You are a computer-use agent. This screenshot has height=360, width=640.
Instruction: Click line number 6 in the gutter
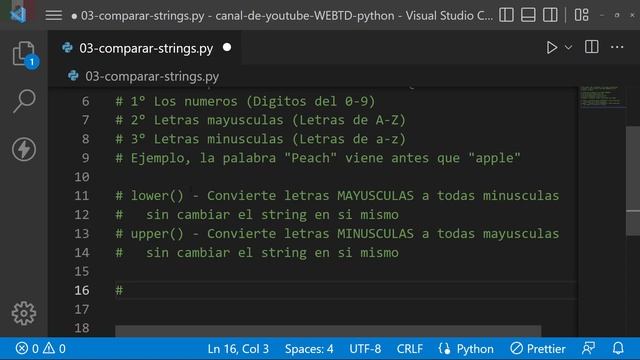(85, 101)
